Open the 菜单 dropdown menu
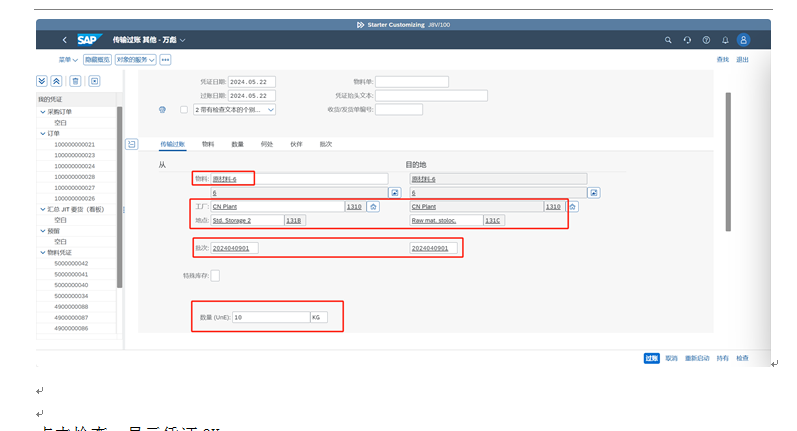 point(68,60)
